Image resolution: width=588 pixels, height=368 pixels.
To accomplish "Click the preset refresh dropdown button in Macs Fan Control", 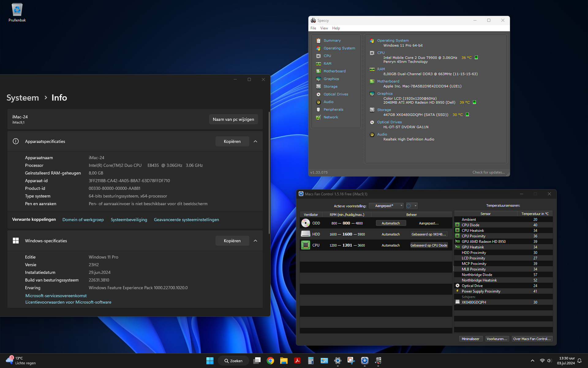I will click(412, 206).
